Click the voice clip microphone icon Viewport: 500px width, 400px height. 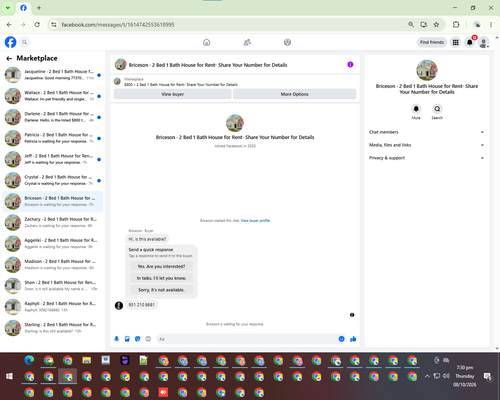pos(116,339)
